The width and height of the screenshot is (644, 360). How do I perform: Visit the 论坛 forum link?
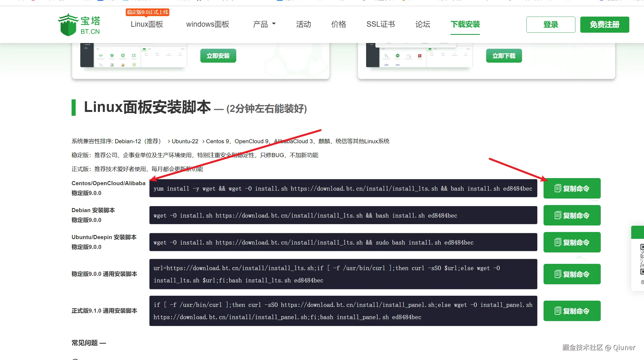(422, 24)
